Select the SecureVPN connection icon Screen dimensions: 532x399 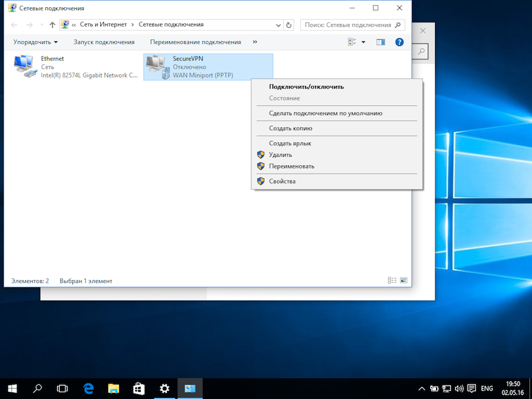point(157,67)
